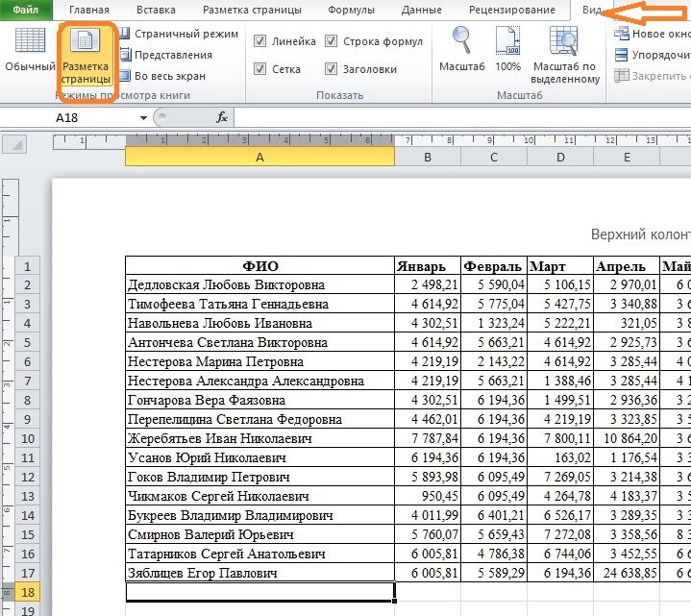691x616 pixels.
Task: Select cell Букреев Владимир Владимирович
Action: click(x=260, y=515)
